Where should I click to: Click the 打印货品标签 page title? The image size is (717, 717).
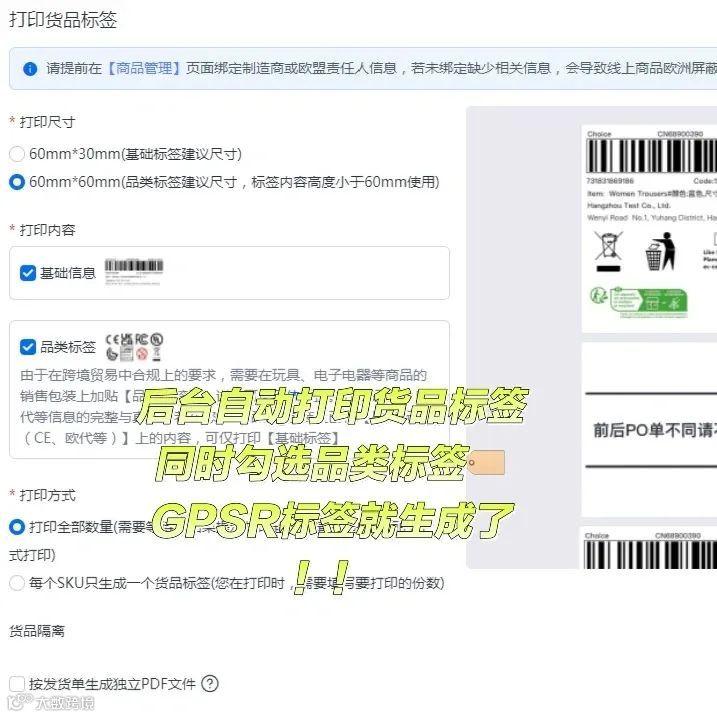tap(63, 20)
